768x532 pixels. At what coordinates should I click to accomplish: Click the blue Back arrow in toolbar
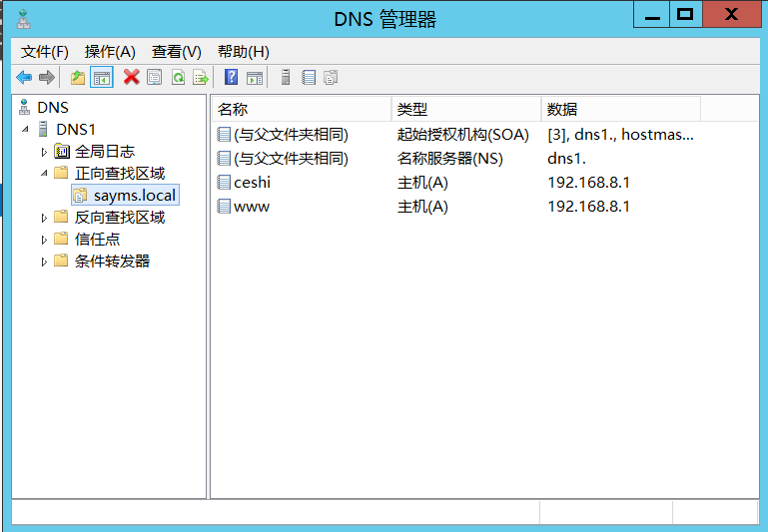24,77
